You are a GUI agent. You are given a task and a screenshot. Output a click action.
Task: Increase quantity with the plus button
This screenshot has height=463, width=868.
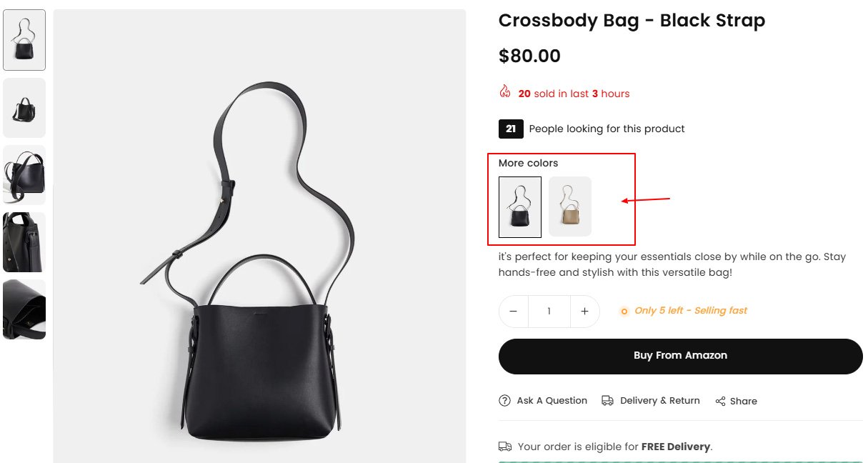click(584, 312)
